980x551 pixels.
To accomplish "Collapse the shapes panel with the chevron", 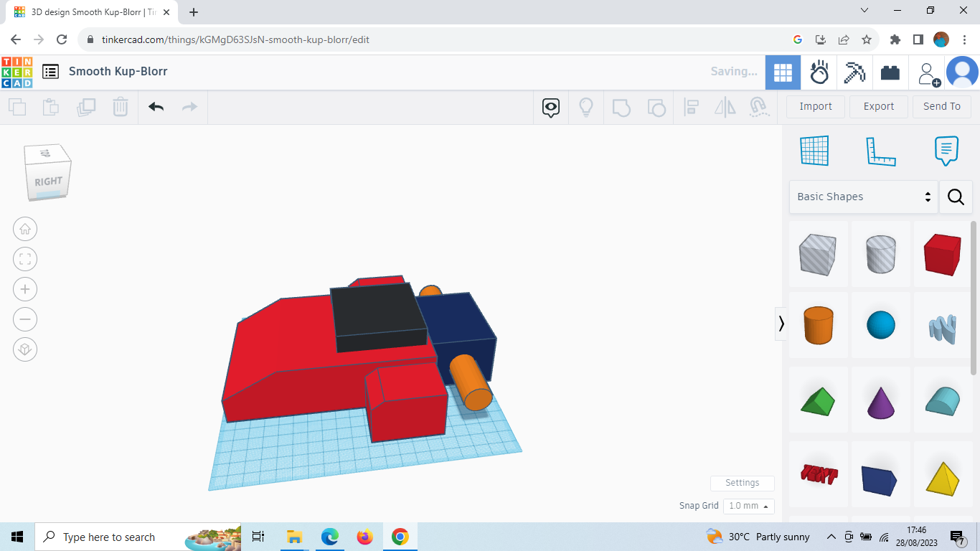I will 781,324.
